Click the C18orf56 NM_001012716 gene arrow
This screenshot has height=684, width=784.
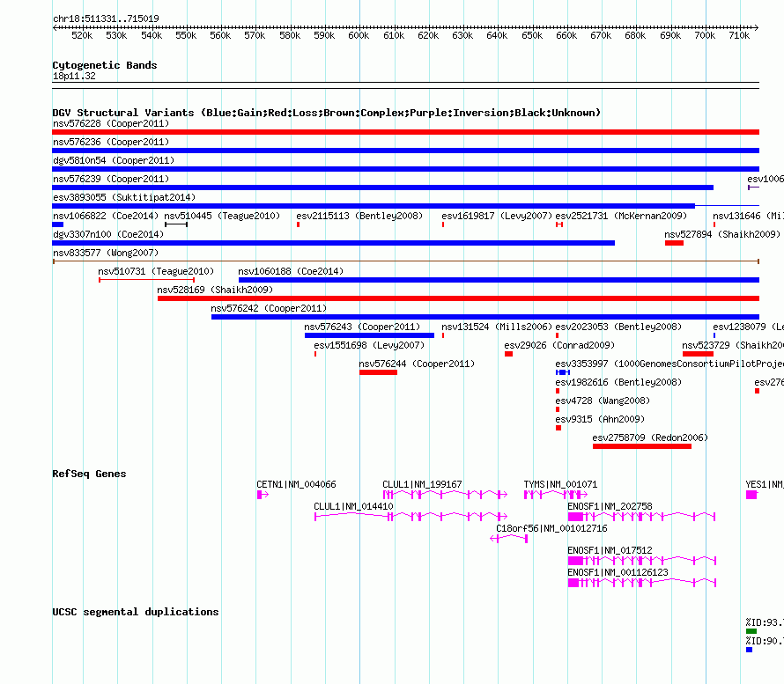(x=509, y=539)
